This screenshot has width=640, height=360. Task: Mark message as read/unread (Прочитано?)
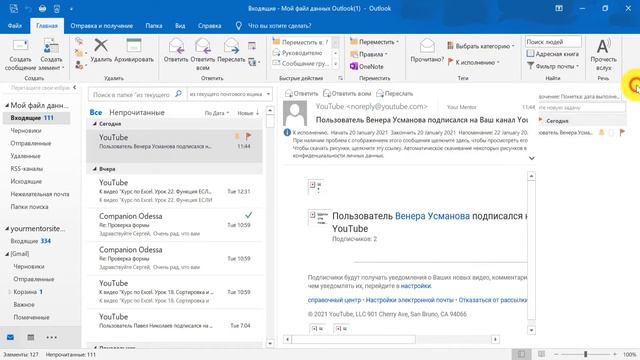coord(427,51)
